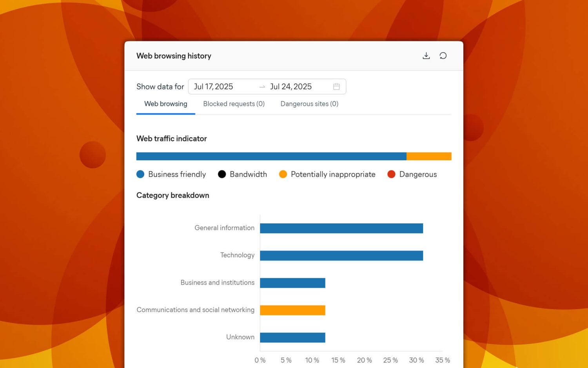Click the arrow between the date fields
Viewport: 588px width, 368px height.
[x=262, y=87]
